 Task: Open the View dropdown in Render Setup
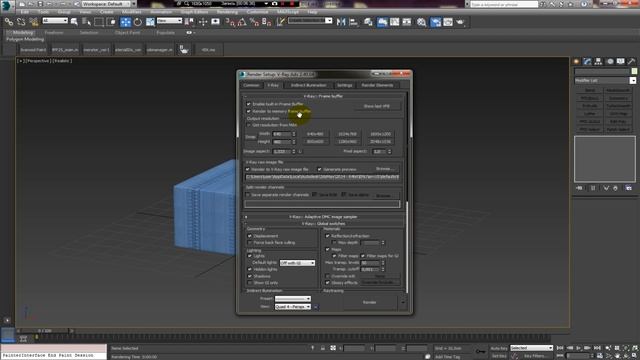coord(293,307)
